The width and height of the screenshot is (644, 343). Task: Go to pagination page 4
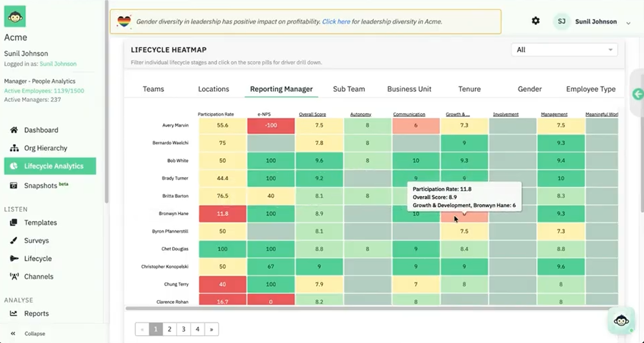coord(197,329)
